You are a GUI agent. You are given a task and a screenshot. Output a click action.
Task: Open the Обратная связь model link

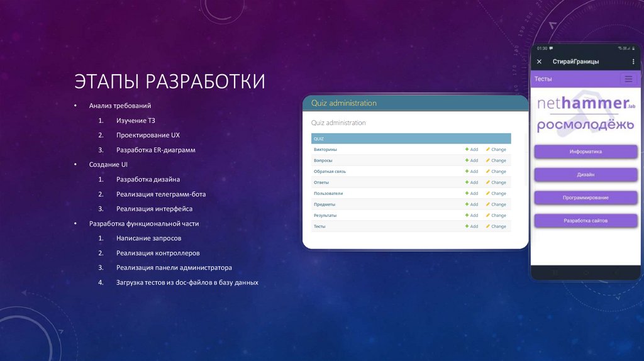(x=330, y=172)
